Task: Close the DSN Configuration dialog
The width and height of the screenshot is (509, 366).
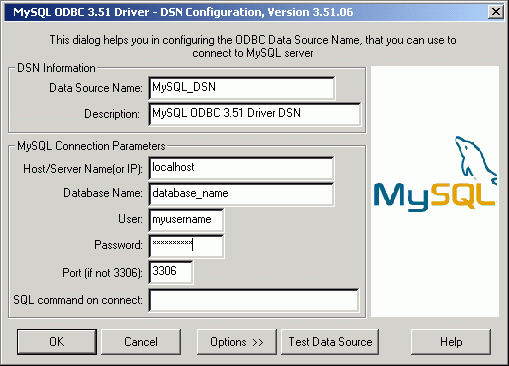Action: (x=496, y=12)
